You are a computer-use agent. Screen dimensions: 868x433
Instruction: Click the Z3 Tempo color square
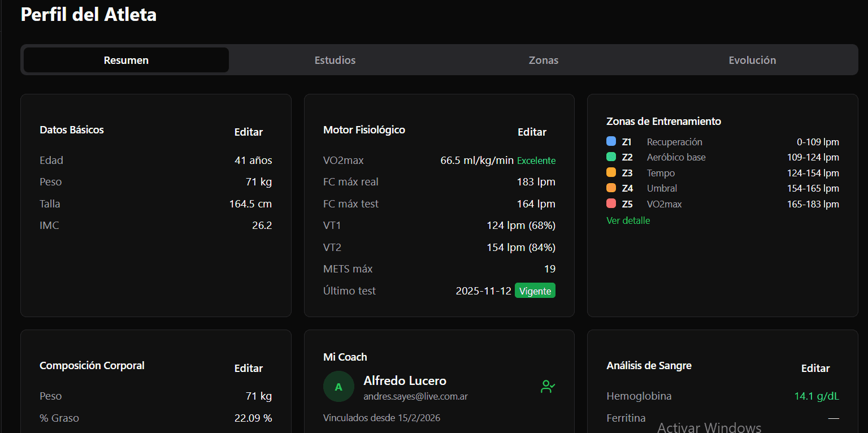click(611, 172)
